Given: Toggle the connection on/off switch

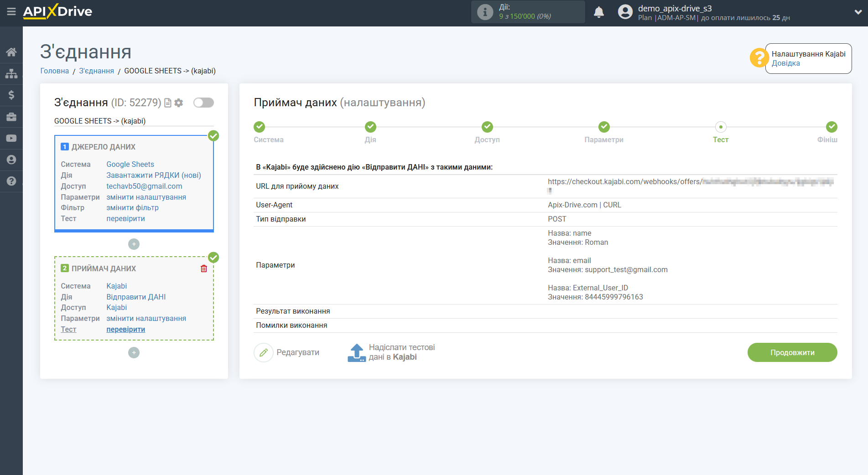Looking at the screenshot, I should click(x=203, y=103).
